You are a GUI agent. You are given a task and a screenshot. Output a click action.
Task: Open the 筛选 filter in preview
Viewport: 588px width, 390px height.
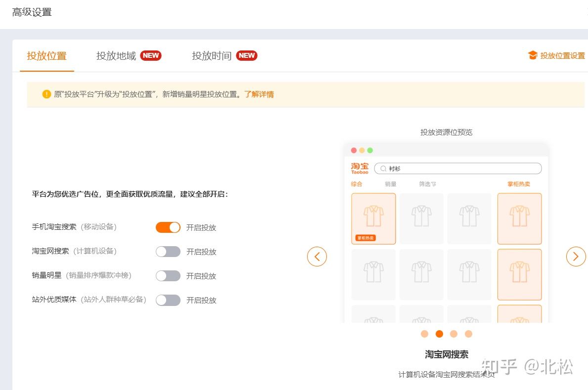pos(427,184)
